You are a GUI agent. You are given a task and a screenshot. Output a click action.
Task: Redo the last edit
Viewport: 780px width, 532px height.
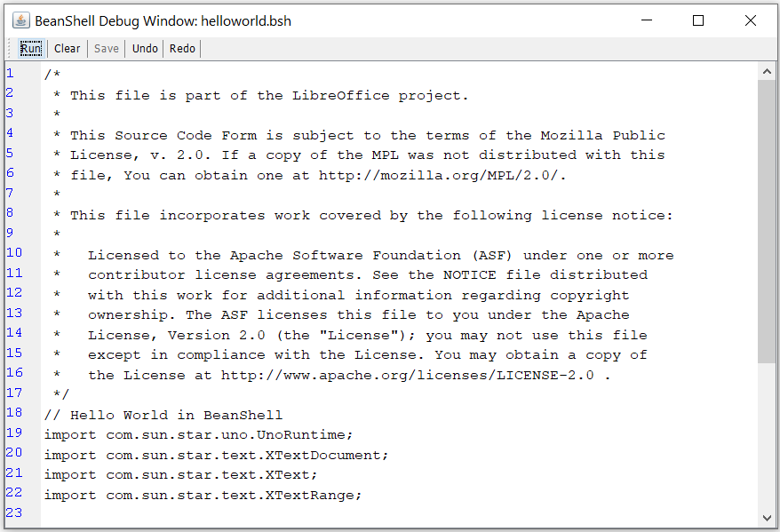coord(181,48)
